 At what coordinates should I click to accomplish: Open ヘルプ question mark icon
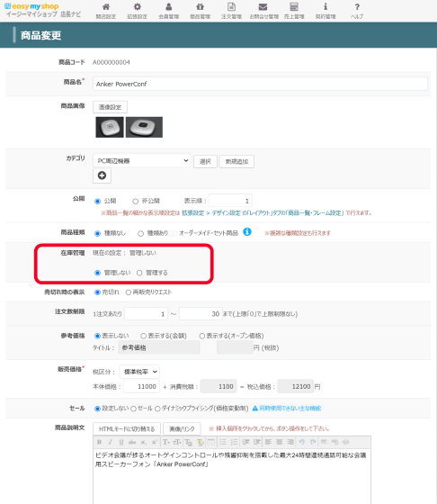357,7
